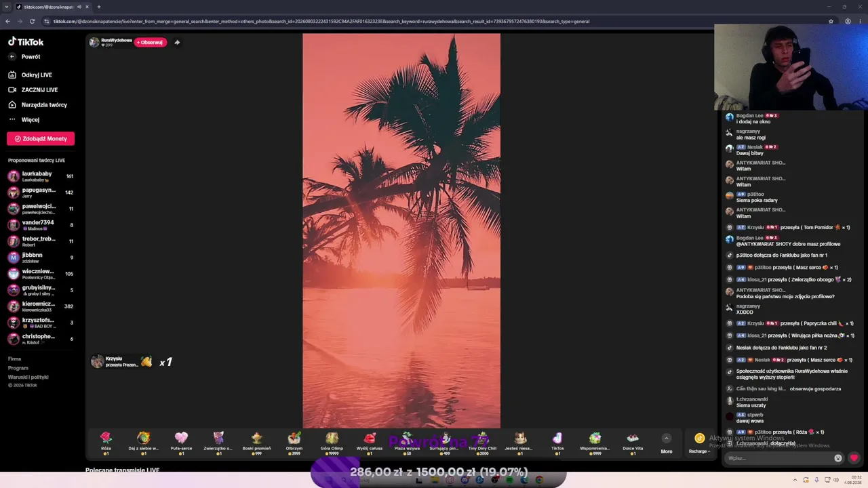Follow RuraWydehowa with the Obserwuj button
868x488 pixels.
coord(150,43)
